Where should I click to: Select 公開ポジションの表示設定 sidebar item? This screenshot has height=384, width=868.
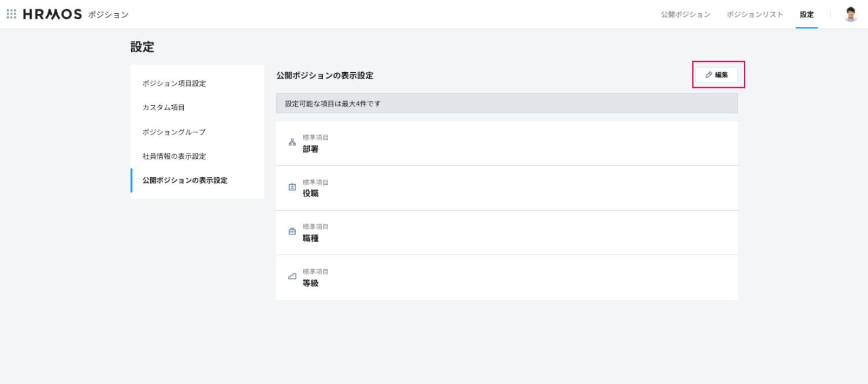(x=185, y=181)
